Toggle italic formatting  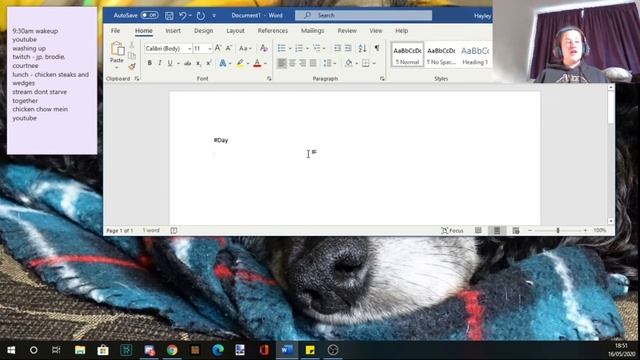160,63
